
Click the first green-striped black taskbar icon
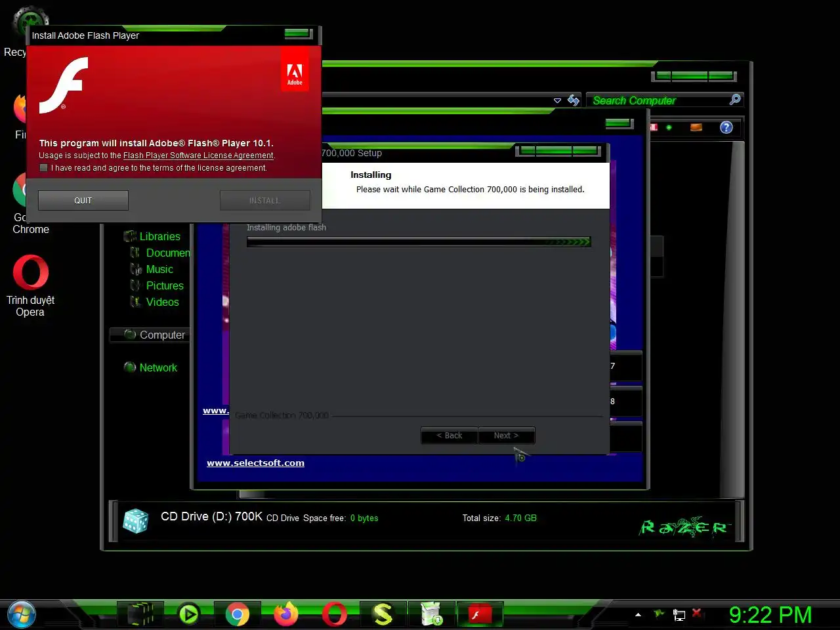pos(140,614)
